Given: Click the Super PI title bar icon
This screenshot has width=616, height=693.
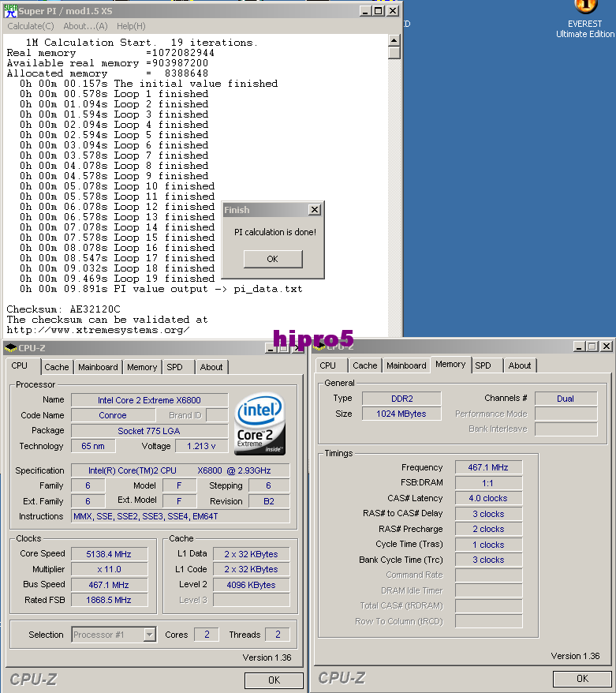Looking at the screenshot, I should click(x=10, y=10).
